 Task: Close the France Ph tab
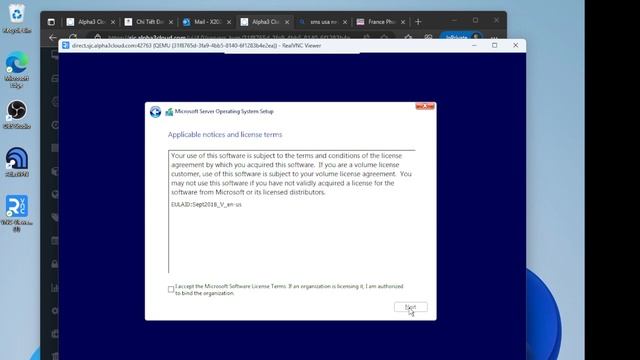(403, 22)
